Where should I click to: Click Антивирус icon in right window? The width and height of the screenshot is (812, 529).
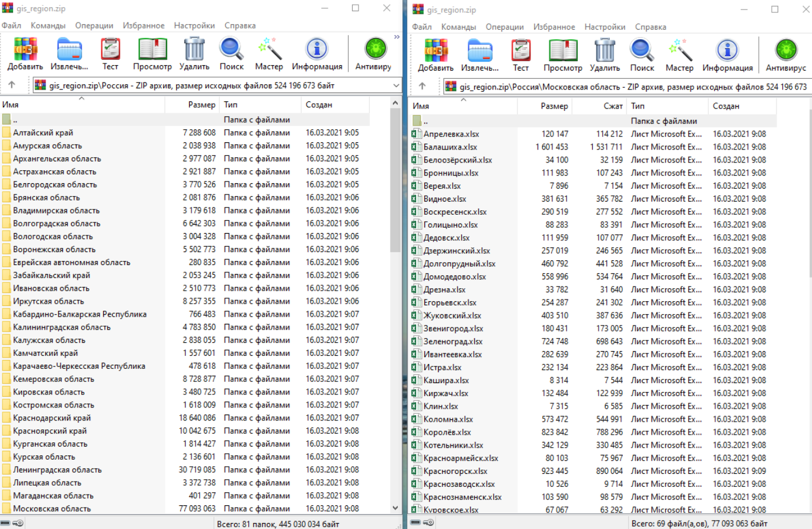point(785,49)
